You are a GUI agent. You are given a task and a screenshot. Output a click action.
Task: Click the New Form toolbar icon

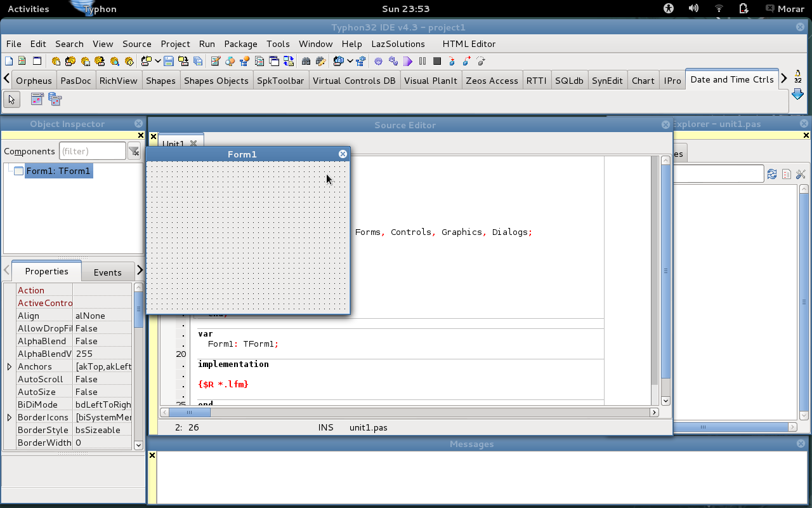(37, 62)
